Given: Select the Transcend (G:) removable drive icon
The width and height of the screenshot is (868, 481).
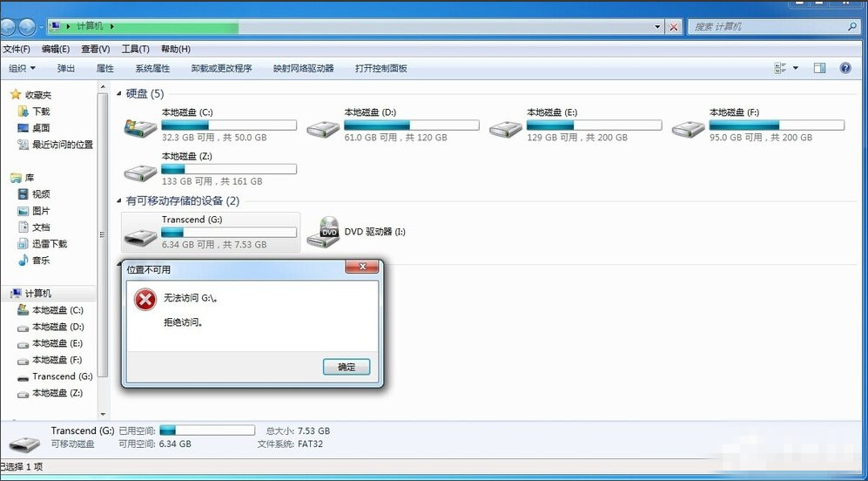Looking at the screenshot, I should coord(139,234).
